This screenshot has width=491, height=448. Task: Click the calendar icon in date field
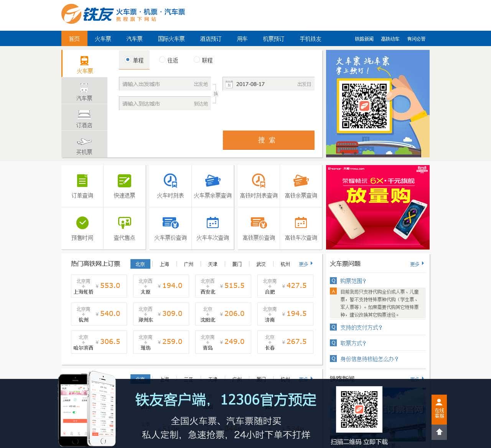229,84
